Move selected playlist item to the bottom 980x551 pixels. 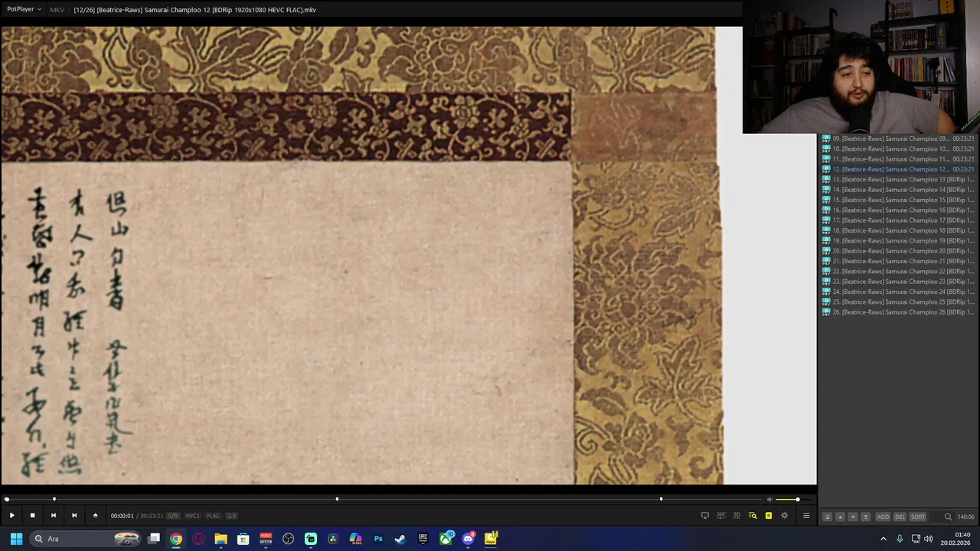pos(866,517)
